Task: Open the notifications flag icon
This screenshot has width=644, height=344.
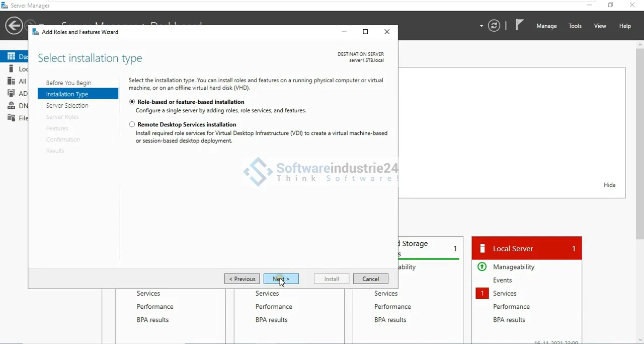Action: 520,25
